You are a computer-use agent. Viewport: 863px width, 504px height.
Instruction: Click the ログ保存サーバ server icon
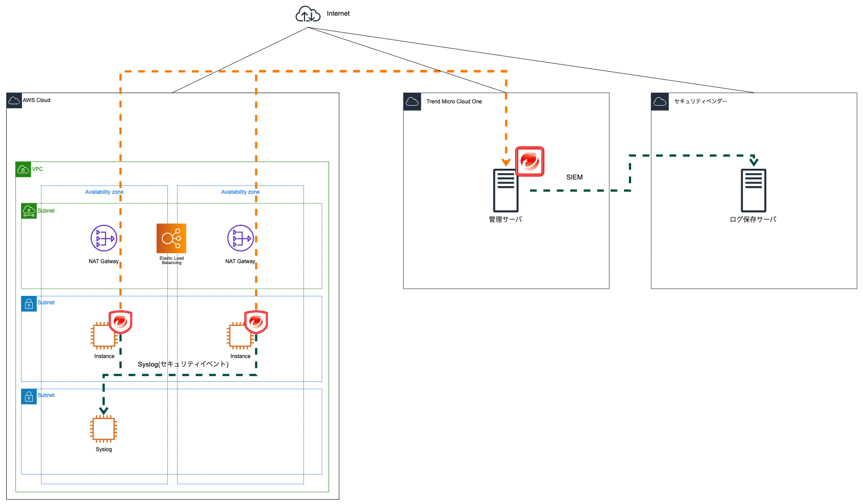(753, 191)
